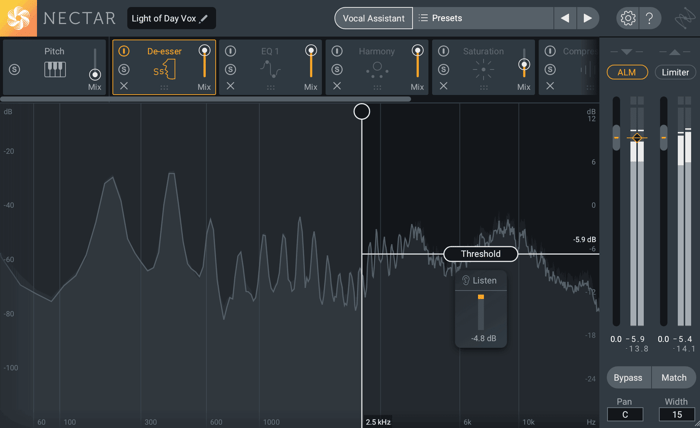Screen dimensions: 700x428
Task: Click the Pan value field C
Action: pos(625,415)
